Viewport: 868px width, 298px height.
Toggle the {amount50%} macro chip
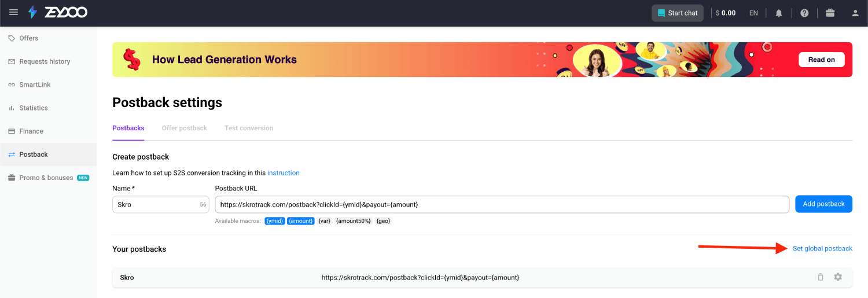coord(353,221)
